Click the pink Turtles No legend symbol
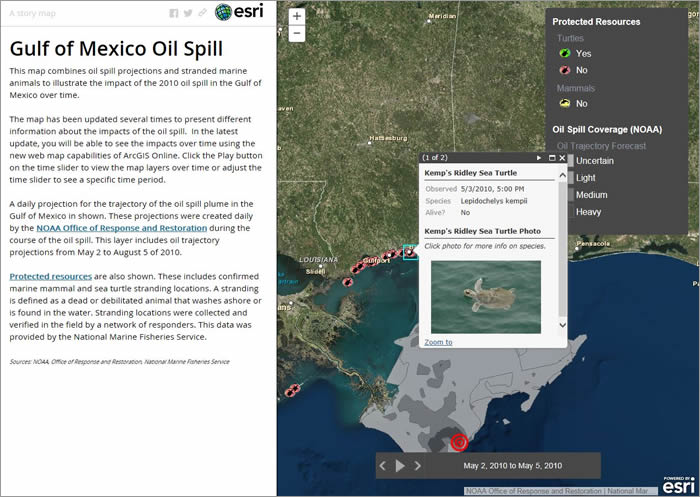 pyautogui.click(x=565, y=70)
